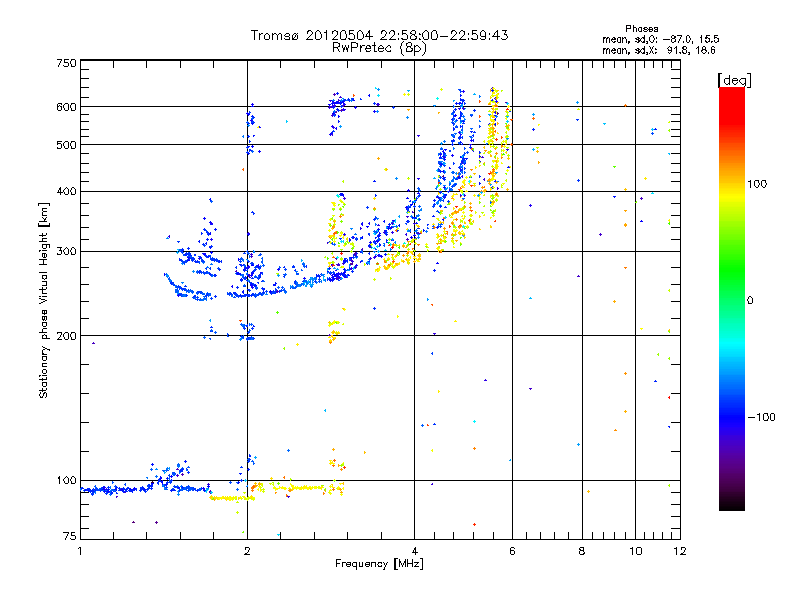This screenshot has width=800, height=600.
Task: Click the y-axis tick '500'
Action: pyautogui.click(x=66, y=145)
